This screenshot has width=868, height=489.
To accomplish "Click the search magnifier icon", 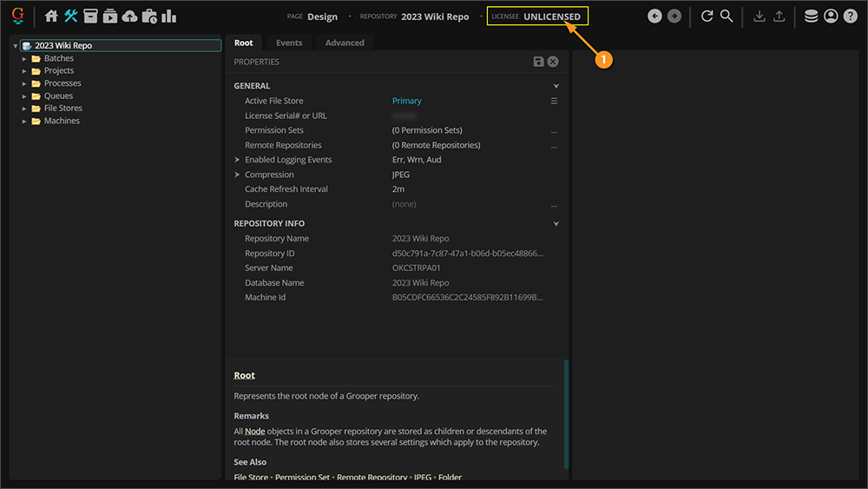I will click(727, 16).
